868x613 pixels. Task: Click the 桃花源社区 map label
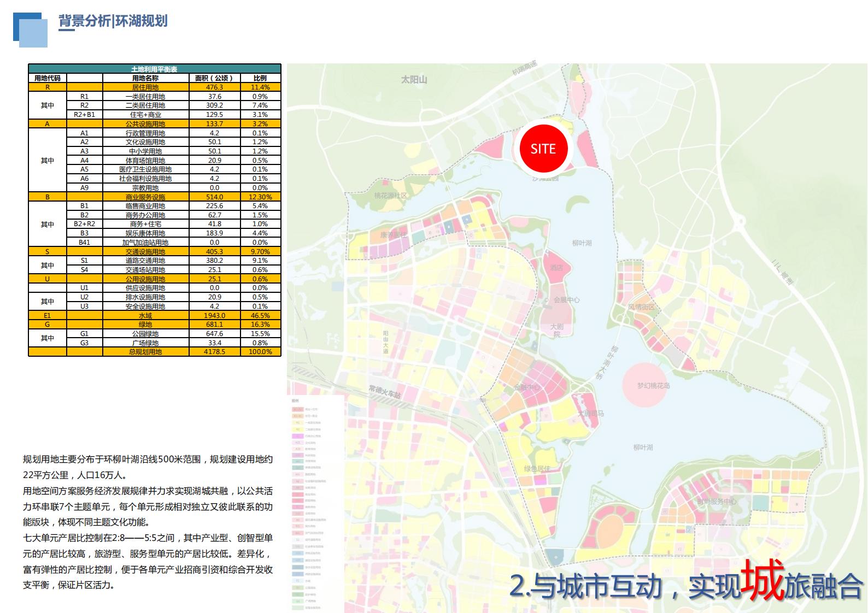click(390, 196)
